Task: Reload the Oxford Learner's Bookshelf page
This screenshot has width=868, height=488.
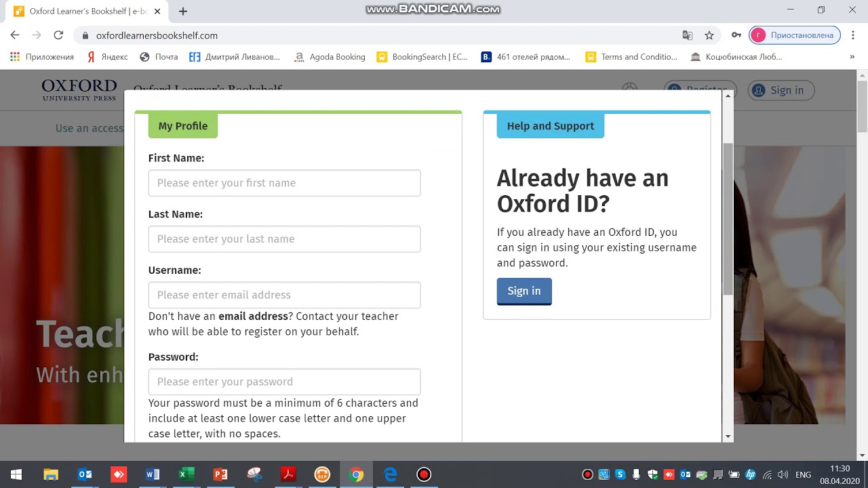Action: (x=58, y=35)
